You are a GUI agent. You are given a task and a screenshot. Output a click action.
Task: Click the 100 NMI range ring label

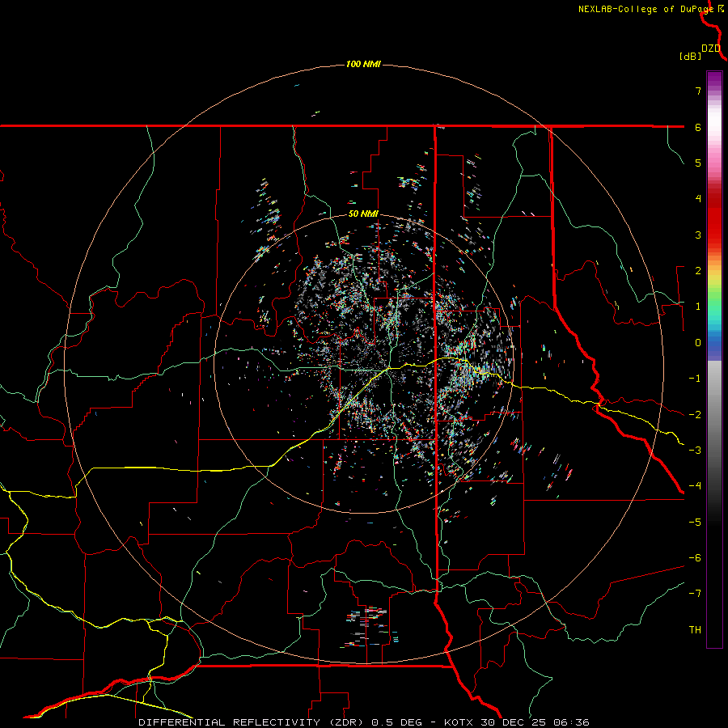[363, 64]
